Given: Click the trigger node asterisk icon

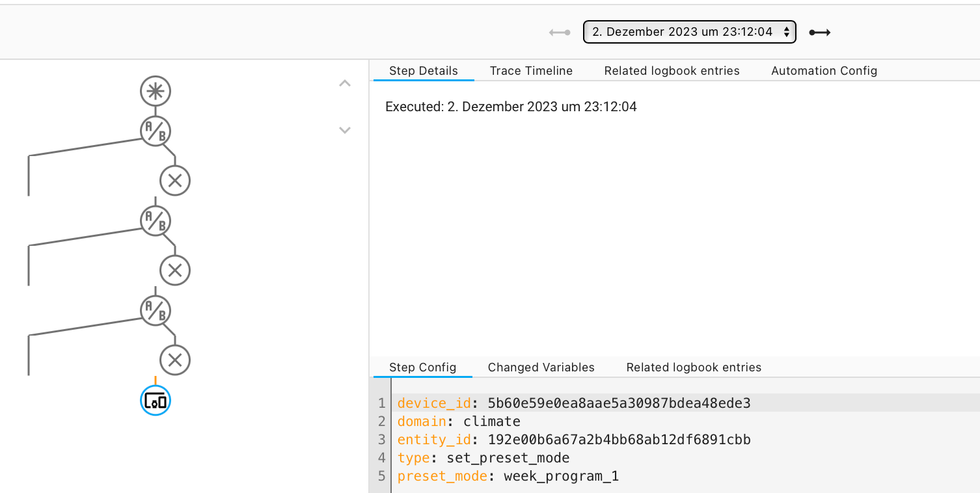Looking at the screenshot, I should [x=156, y=91].
